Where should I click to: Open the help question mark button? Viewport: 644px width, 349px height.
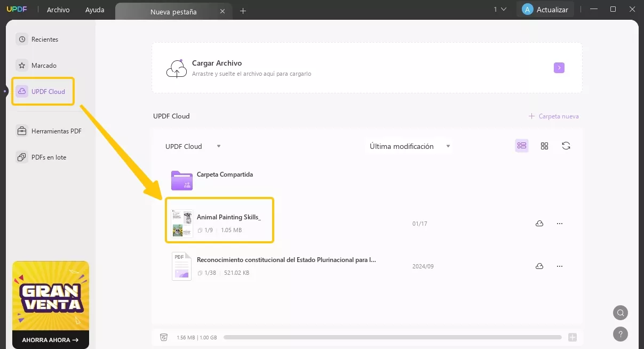[x=620, y=334]
